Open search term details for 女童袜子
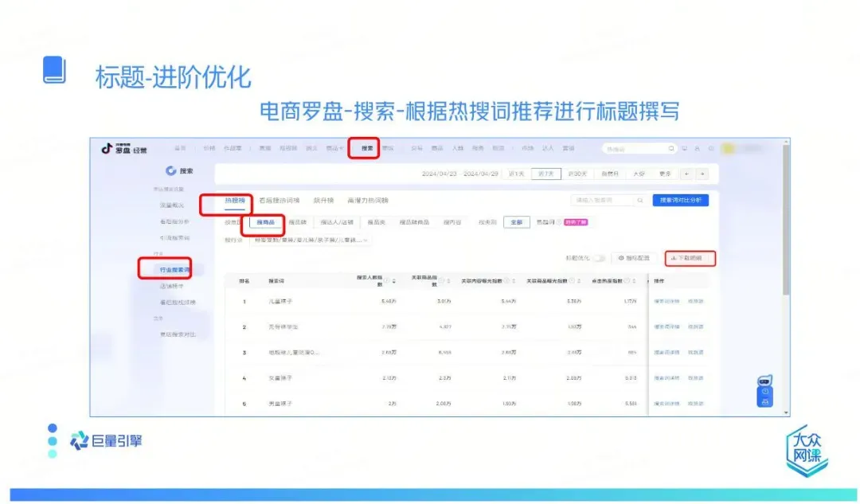The image size is (860, 504). pos(666,378)
